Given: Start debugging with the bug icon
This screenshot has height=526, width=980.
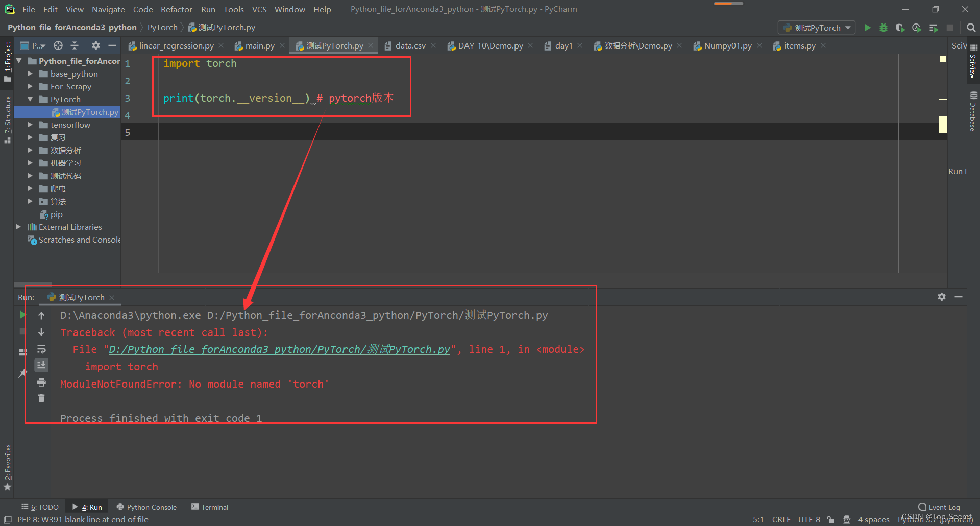Looking at the screenshot, I should pyautogui.click(x=884, y=28).
